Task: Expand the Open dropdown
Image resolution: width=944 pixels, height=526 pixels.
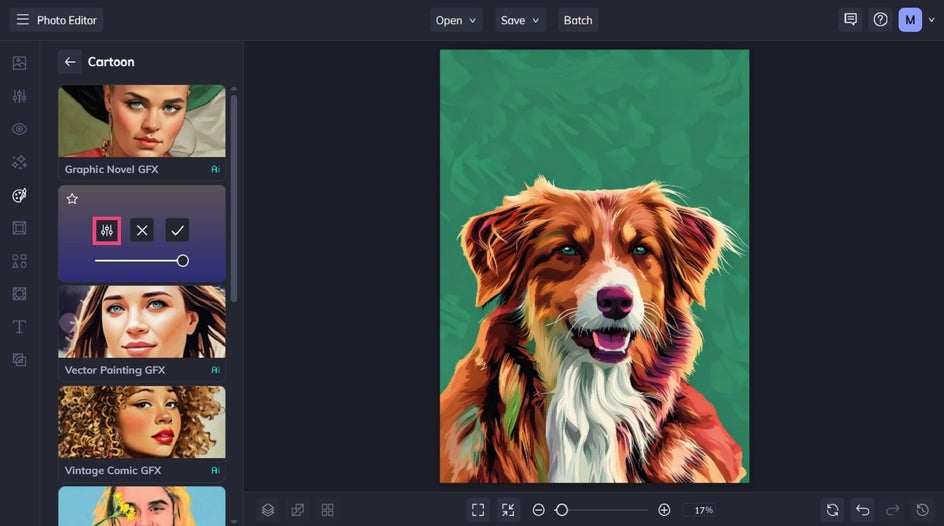Action: (x=456, y=20)
